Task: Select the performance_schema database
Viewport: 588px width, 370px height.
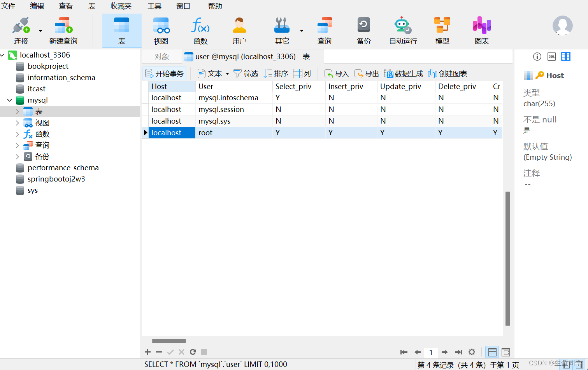Action: pos(63,168)
